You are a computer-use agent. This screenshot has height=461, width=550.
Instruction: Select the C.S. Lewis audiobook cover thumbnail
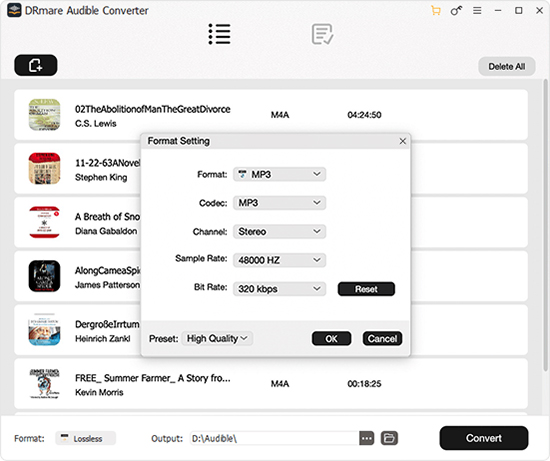pos(44,115)
